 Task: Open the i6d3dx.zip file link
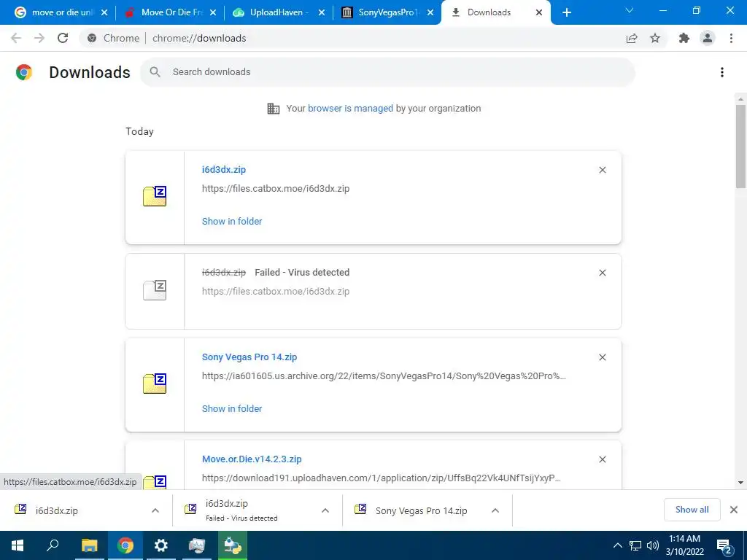pos(224,169)
